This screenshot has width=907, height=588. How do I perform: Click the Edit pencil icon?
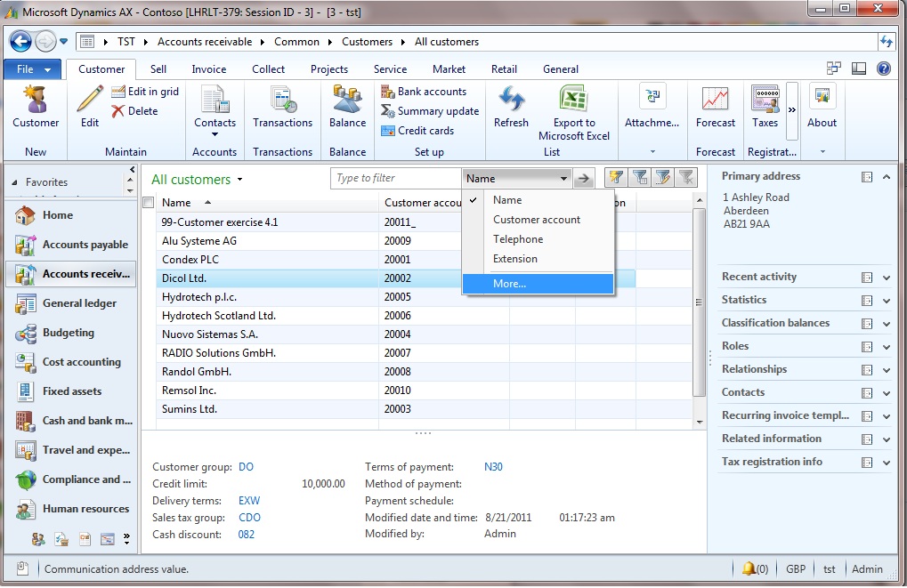[90, 100]
